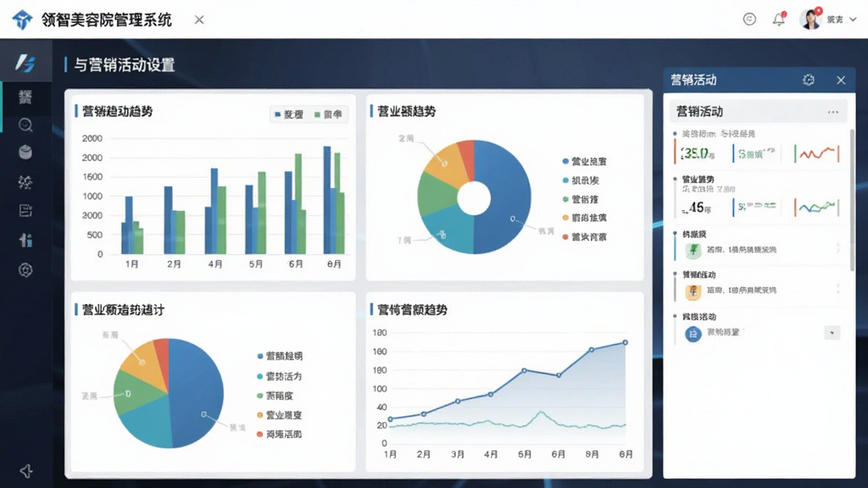
Task: Open the smiley face icon in the header
Action: pos(749,19)
